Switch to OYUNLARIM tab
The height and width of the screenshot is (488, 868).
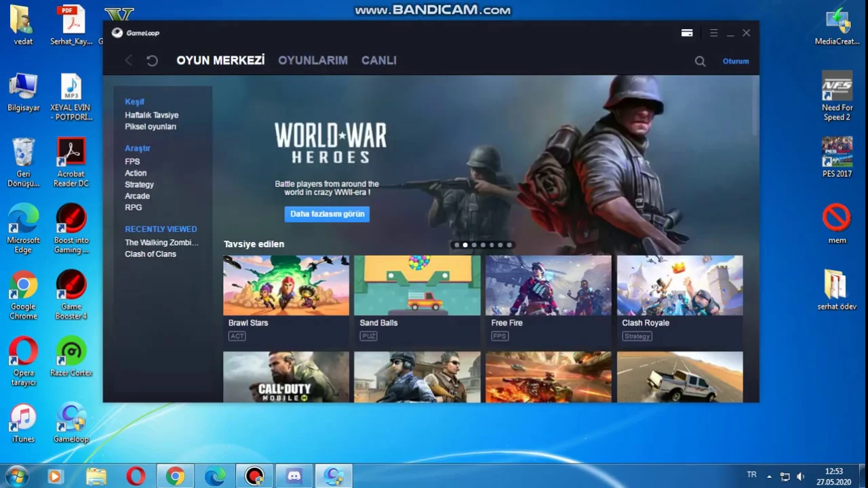click(313, 60)
